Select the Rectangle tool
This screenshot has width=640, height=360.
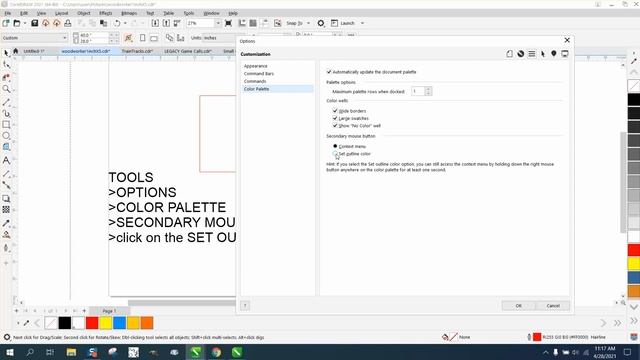pos(7,124)
